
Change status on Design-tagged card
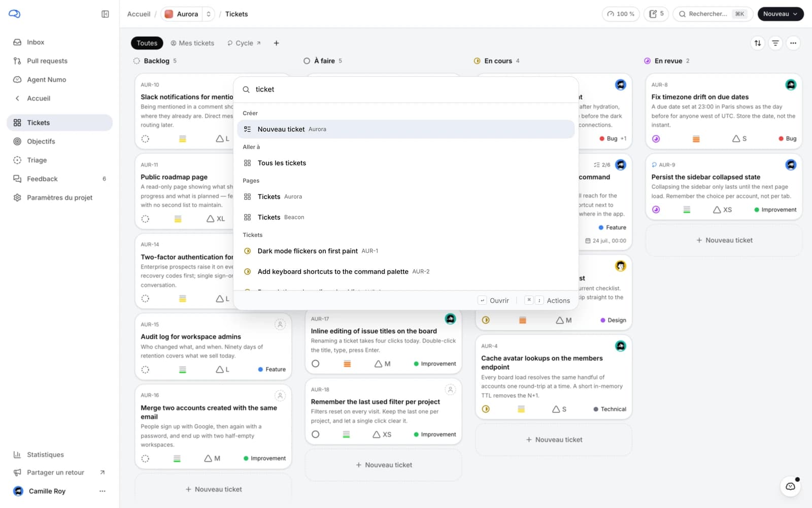[x=486, y=320]
